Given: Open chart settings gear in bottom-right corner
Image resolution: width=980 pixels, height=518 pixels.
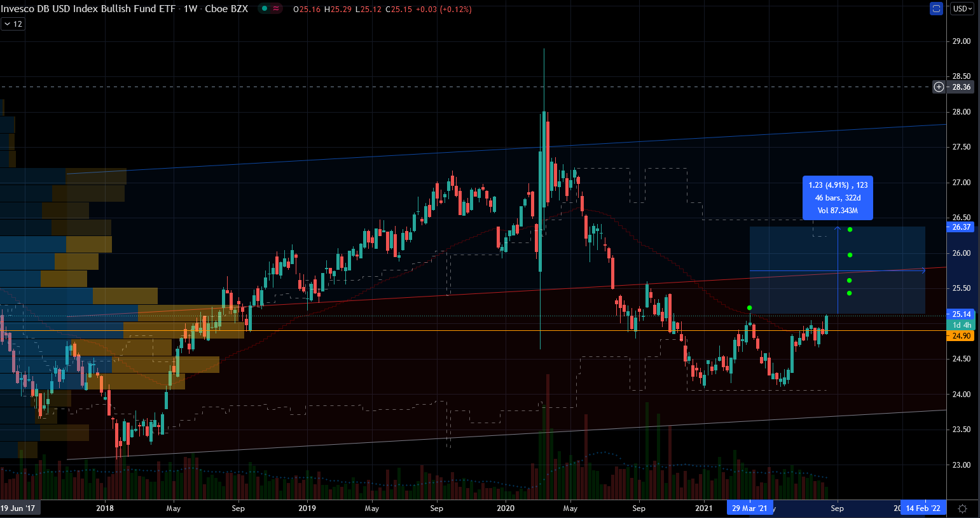Looking at the screenshot, I should click(x=962, y=508).
